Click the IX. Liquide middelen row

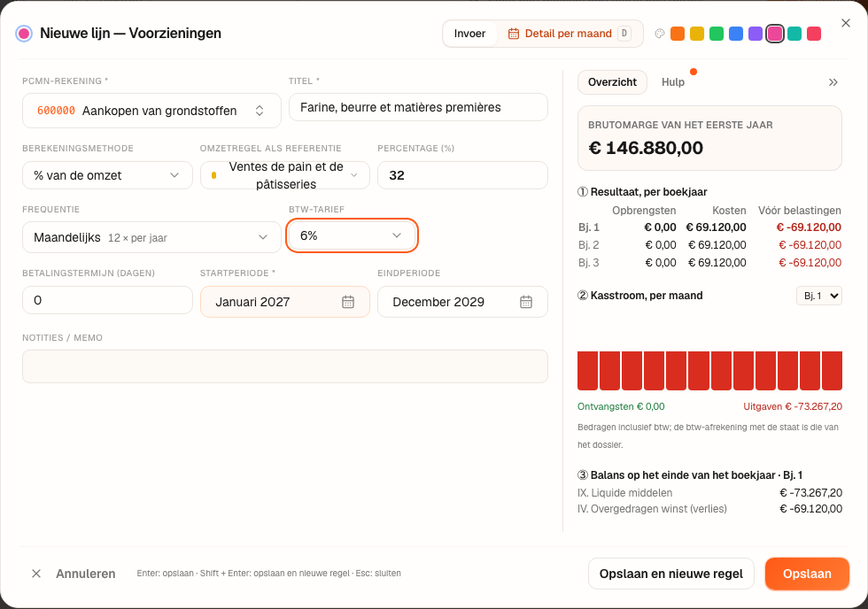point(709,493)
